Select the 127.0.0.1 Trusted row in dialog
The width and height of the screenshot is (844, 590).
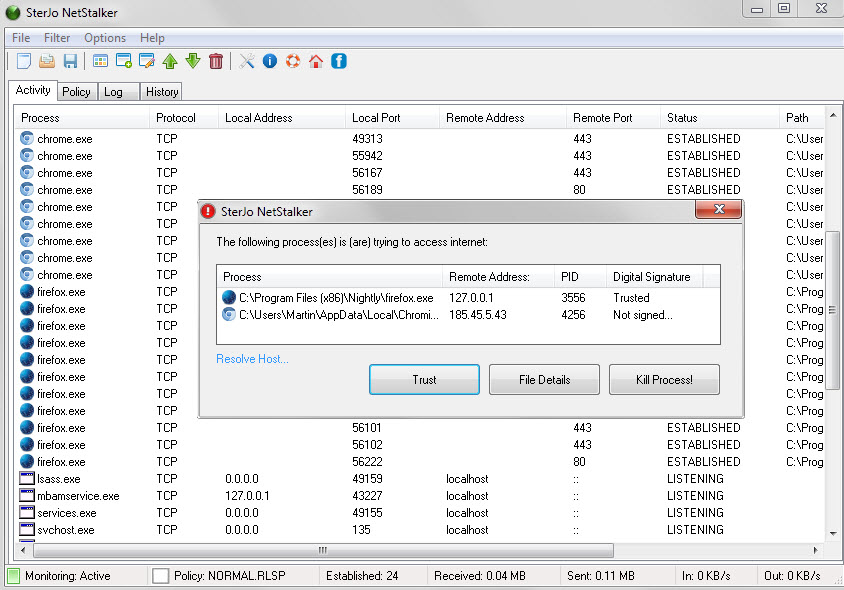click(x=468, y=297)
